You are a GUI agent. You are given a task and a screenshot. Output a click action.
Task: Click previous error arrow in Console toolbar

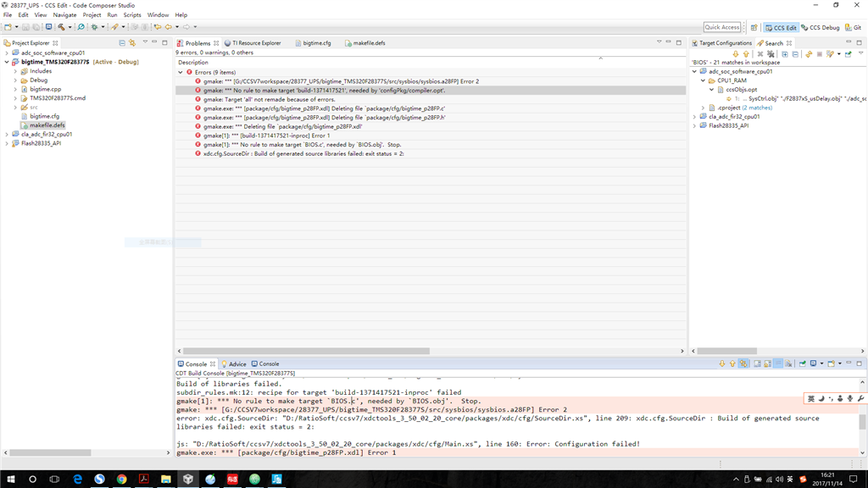click(x=732, y=364)
